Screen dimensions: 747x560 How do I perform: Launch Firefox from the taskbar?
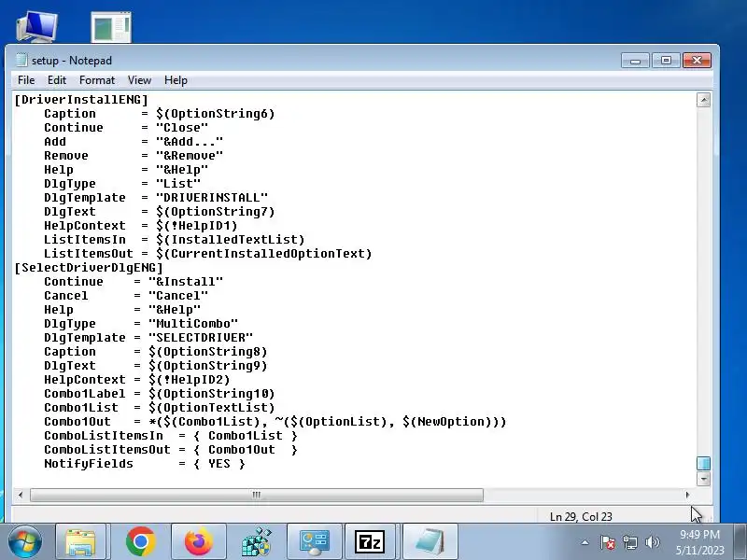click(x=199, y=542)
